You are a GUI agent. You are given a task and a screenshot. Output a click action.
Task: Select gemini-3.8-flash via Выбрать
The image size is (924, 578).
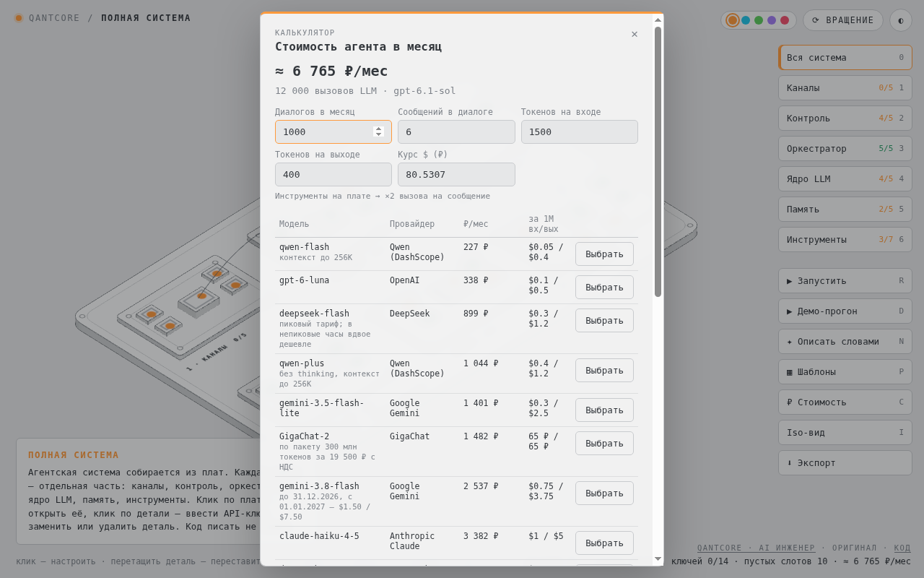coord(604,493)
